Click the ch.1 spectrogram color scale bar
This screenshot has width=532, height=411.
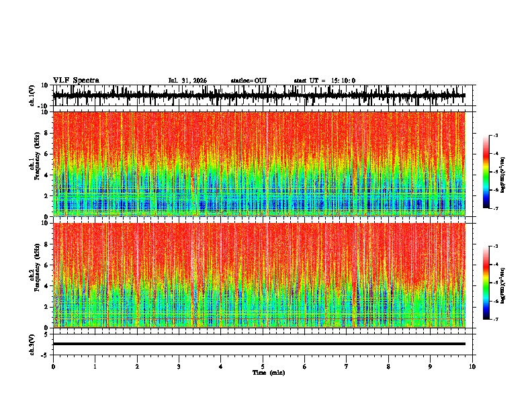coord(486,172)
